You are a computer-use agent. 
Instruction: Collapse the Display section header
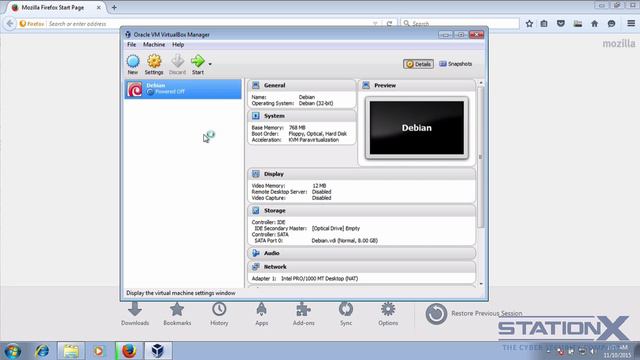(x=362, y=174)
